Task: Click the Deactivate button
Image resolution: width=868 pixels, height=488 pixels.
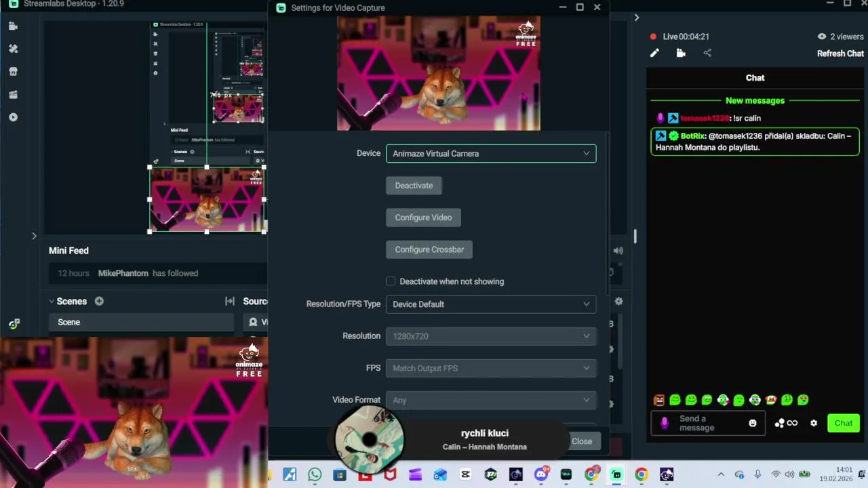Action: pyautogui.click(x=414, y=186)
